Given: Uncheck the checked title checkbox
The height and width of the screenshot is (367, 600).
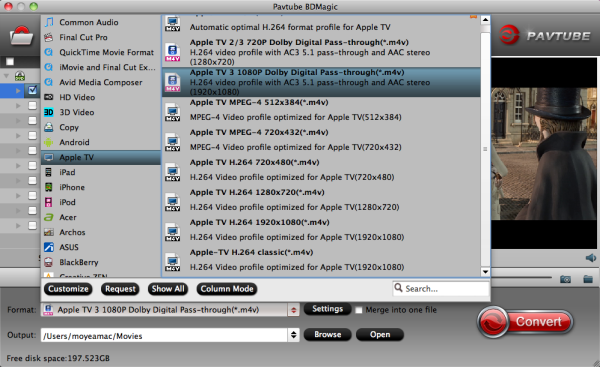Looking at the screenshot, I should [33, 90].
